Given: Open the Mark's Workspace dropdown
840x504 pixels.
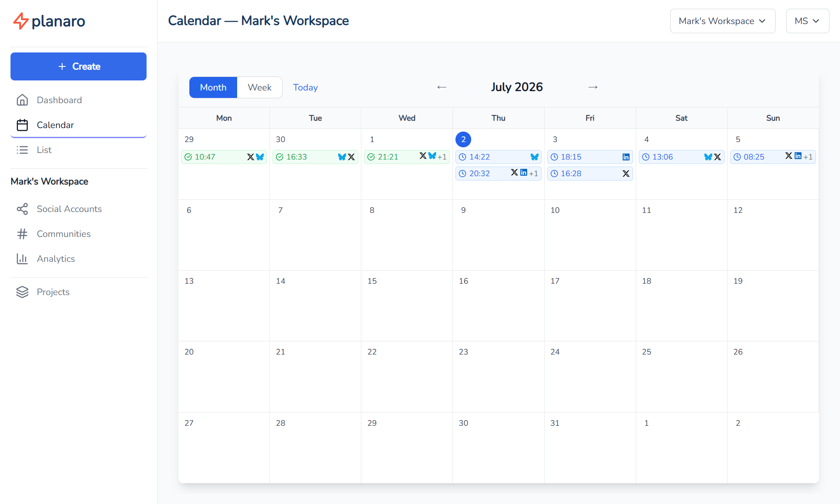Looking at the screenshot, I should click(723, 21).
